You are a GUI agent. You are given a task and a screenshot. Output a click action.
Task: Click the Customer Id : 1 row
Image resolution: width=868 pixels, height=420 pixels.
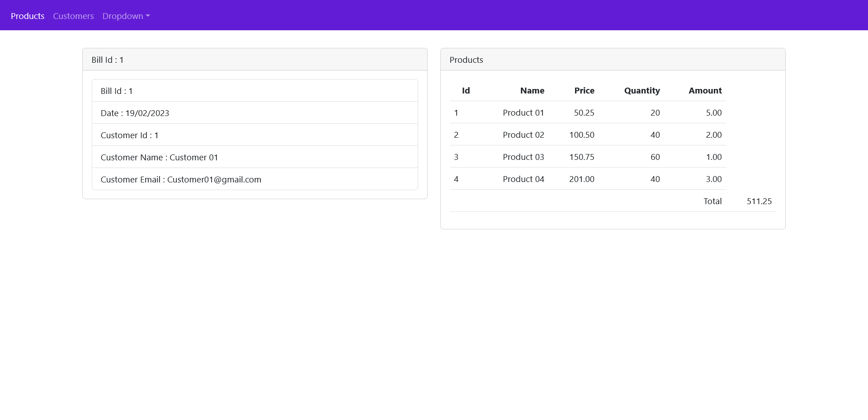[130, 135]
